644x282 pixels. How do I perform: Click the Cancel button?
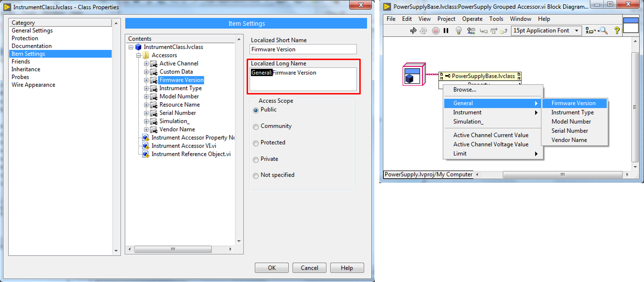click(309, 268)
